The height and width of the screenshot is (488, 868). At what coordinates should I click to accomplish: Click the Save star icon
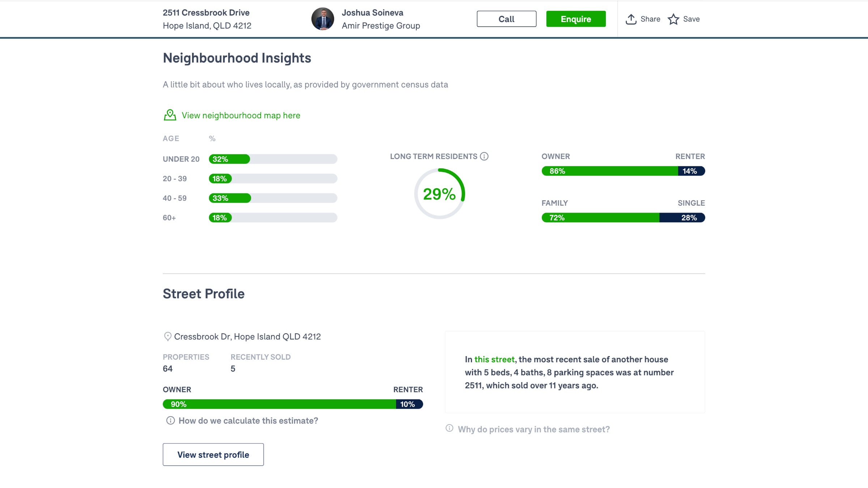tap(673, 19)
